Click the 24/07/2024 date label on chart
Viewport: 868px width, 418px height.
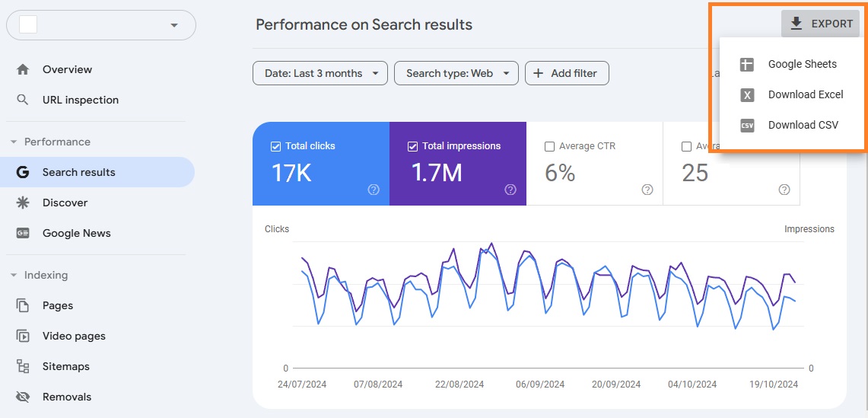click(x=302, y=384)
